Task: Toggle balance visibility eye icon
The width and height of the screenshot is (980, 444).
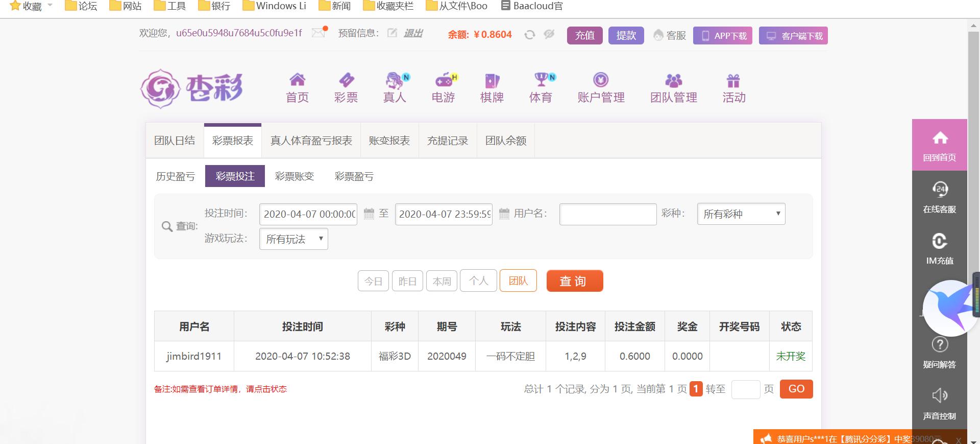Action: (549, 34)
